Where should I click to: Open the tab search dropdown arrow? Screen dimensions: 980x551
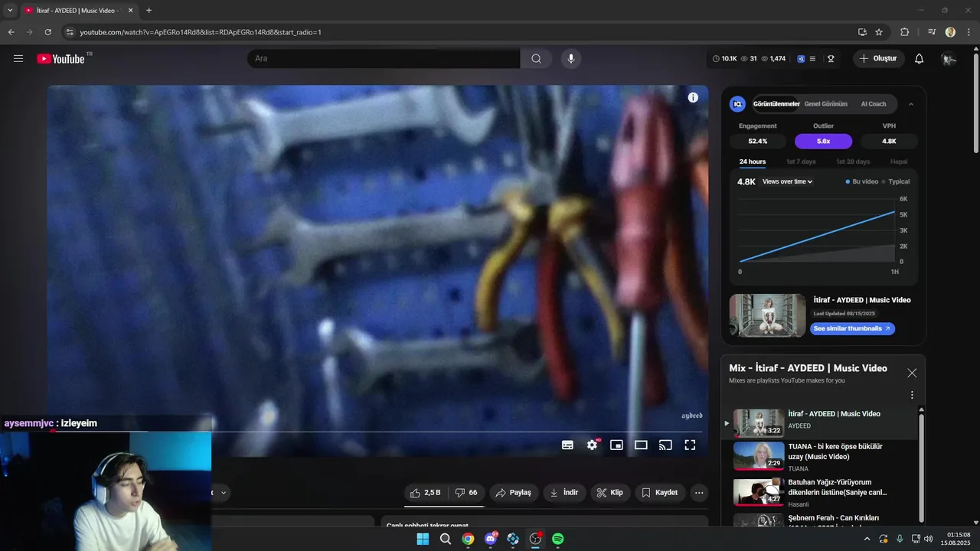[10, 11]
